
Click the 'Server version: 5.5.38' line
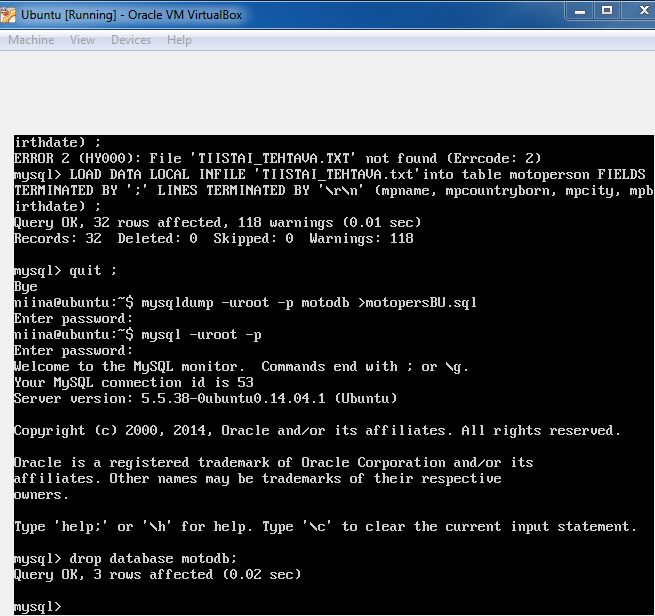(205, 398)
